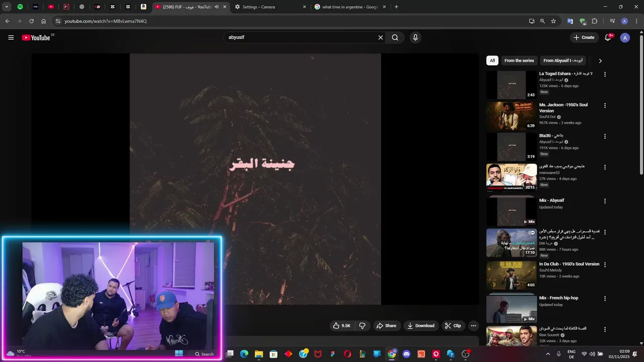Open Discord from the taskbar
The width and height of the screenshot is (644, 362).
(407, 354)
